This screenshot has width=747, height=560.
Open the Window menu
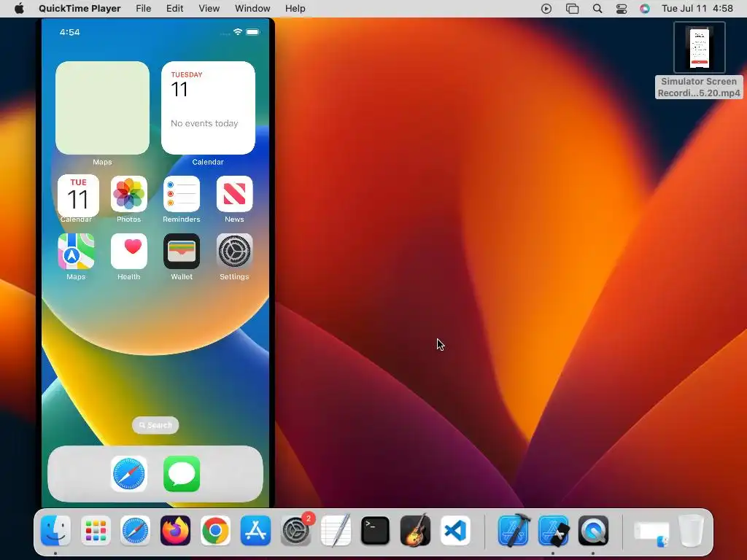tap(252, 9)
